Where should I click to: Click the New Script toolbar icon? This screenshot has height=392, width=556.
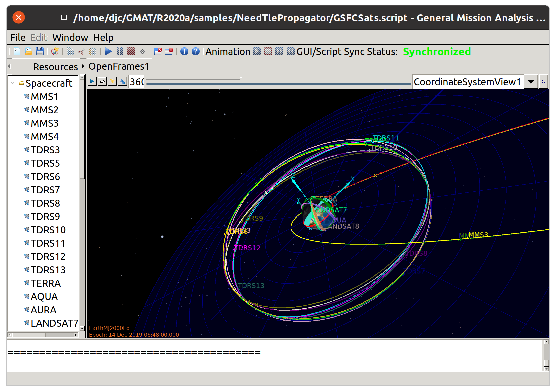click(17, 52)
